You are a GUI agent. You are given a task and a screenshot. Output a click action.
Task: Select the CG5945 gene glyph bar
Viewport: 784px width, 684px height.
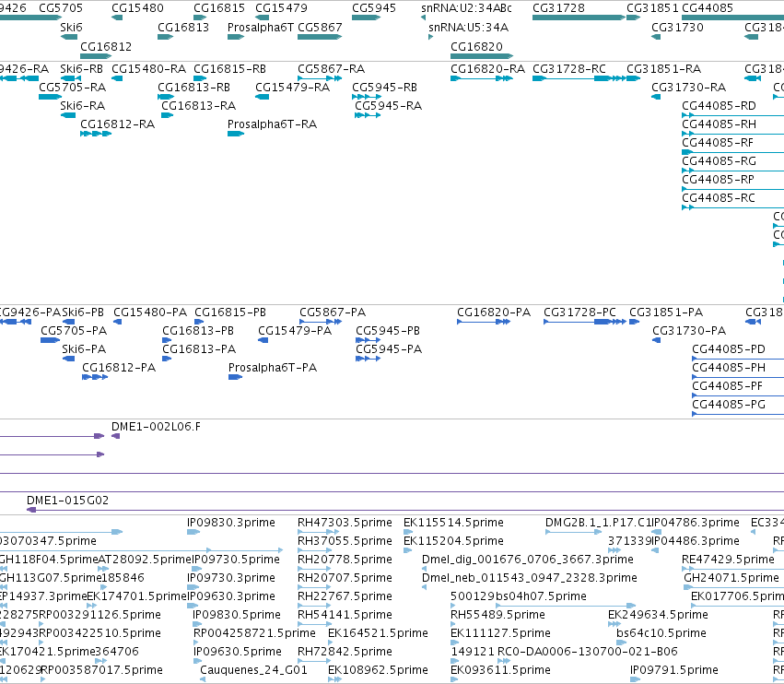(366, 18)
